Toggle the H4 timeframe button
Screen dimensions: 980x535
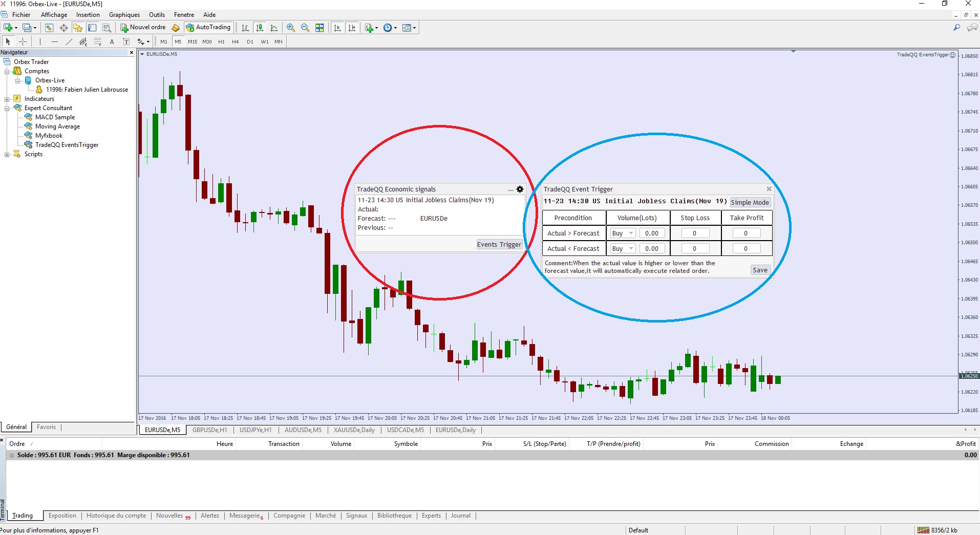click(236, 41)
